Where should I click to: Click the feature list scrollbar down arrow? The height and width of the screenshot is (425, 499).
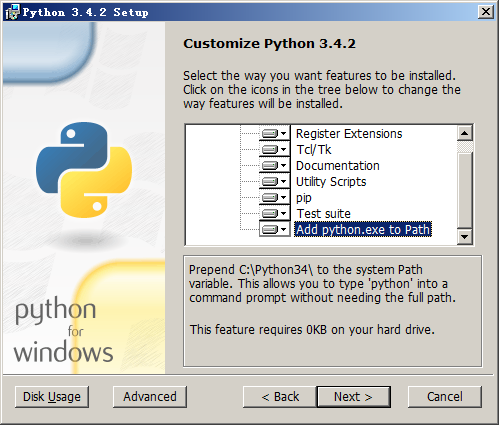coord(464,237)
